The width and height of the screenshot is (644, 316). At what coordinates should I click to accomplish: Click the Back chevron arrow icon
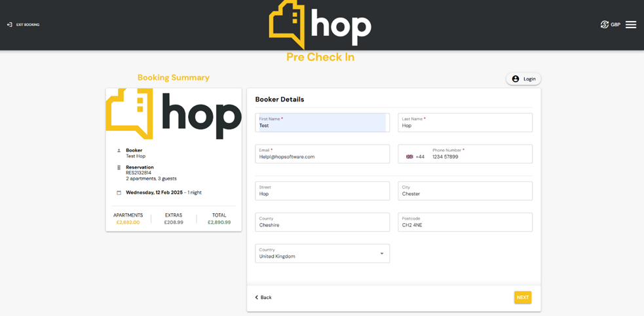257,298
